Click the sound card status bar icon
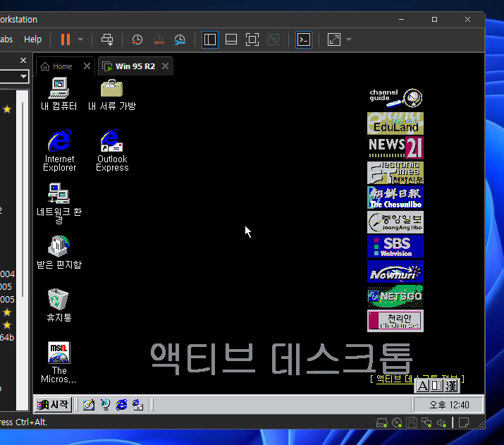The height and width of the screenshot is (445, 504). point(442,423)
